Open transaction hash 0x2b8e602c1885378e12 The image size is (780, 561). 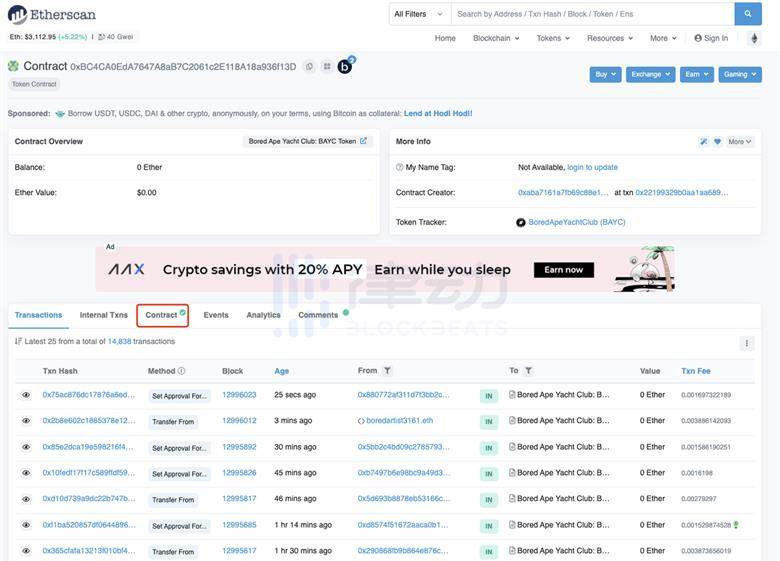click(89, 421)
